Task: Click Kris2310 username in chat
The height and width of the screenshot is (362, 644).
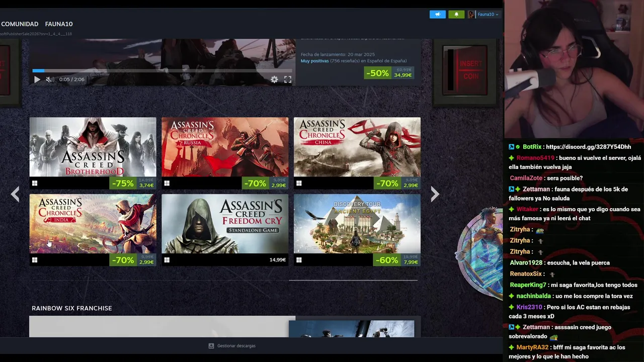Action: pyautogui.click(x=529, y=307)
